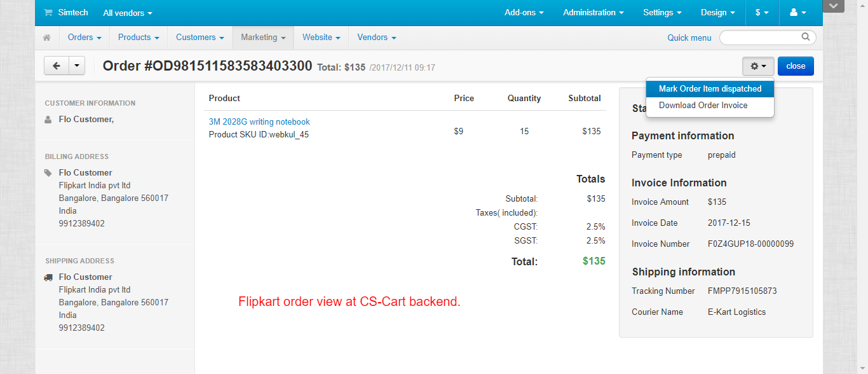
Task: Click the $9 price link
Action: coord(459,132)
